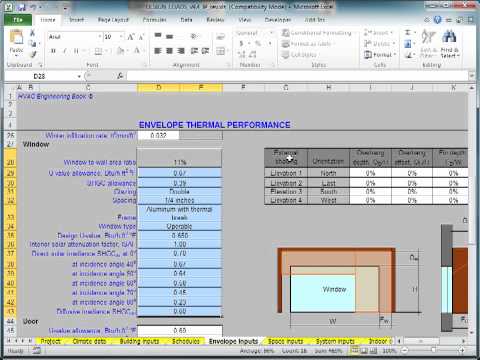Click Decrease Indent icon
Viewport: 480px width, 360px height.
[194, 51]
